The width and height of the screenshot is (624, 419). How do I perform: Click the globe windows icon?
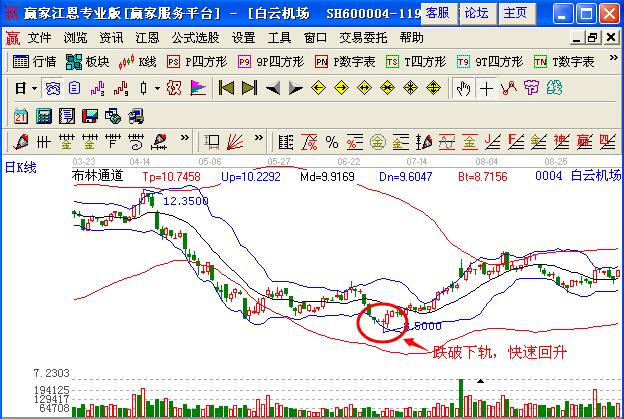[x=113, y=116]
